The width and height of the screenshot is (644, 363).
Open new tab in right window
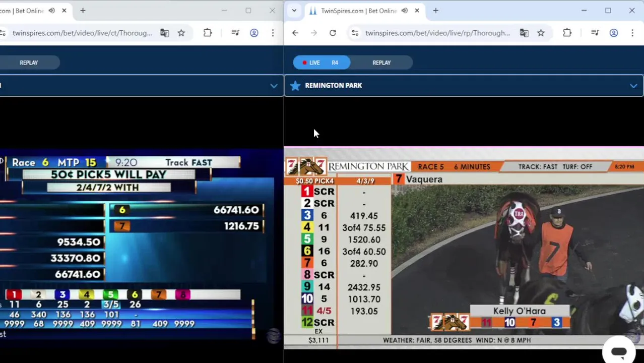pyautogui.click(x=436, y=11)
